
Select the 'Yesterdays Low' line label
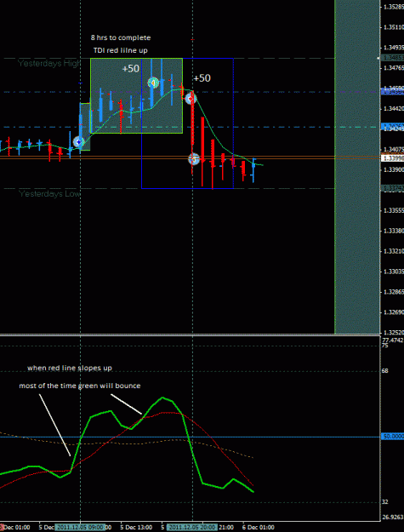49,194
